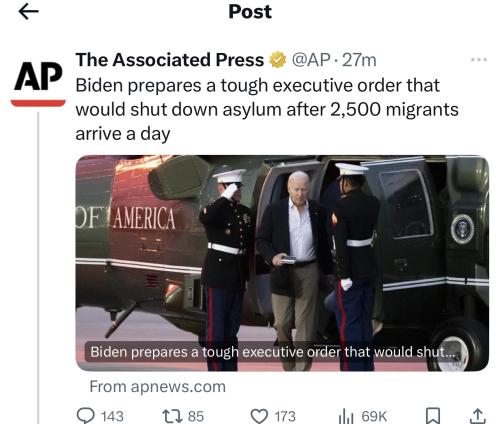Open The Associated Press display name

click(x=170, y=60)
